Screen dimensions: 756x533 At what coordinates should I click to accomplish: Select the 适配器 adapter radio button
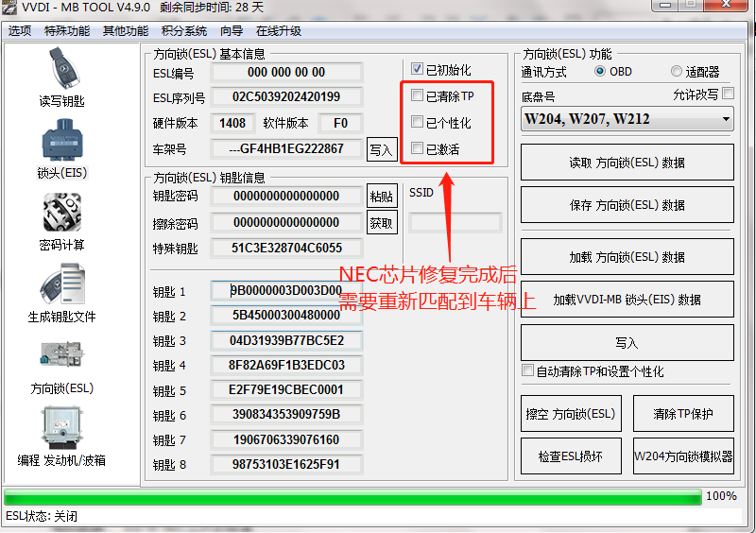(676, 72)
